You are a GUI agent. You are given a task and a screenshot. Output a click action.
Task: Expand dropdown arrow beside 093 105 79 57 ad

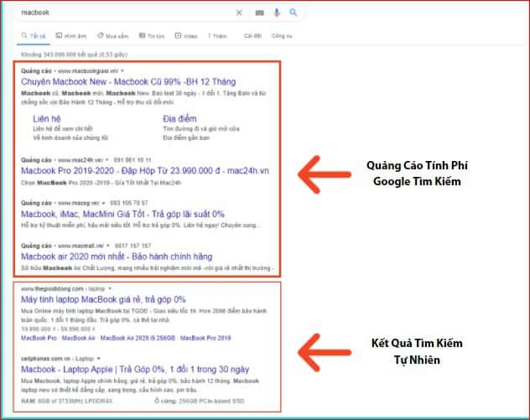[x=103, y=203]
